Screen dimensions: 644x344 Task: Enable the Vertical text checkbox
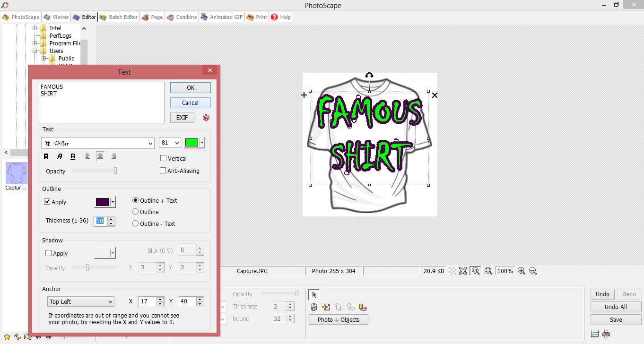[163, 158]
